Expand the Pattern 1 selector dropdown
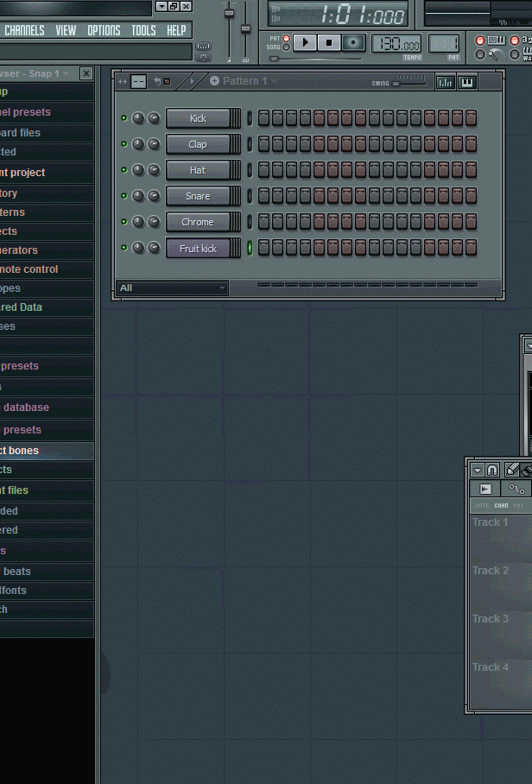Viewport: 532px width, 784px height. [x=274, y=81]
